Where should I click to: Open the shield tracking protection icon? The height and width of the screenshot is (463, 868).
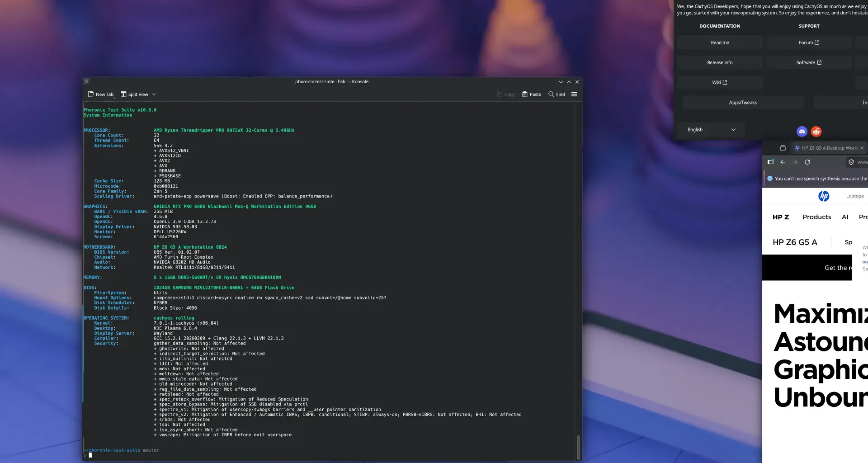pos(851,162)
